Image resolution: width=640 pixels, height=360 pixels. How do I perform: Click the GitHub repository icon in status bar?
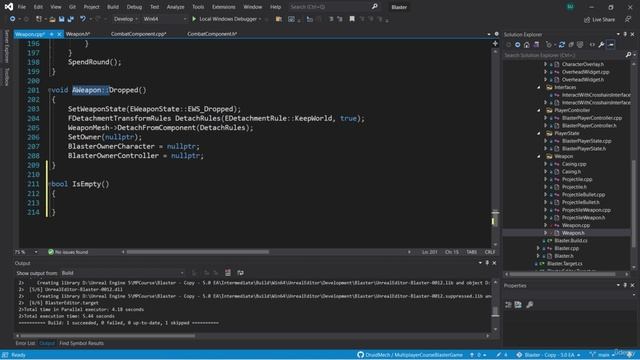pyautogui.click(x=360, y=355)
